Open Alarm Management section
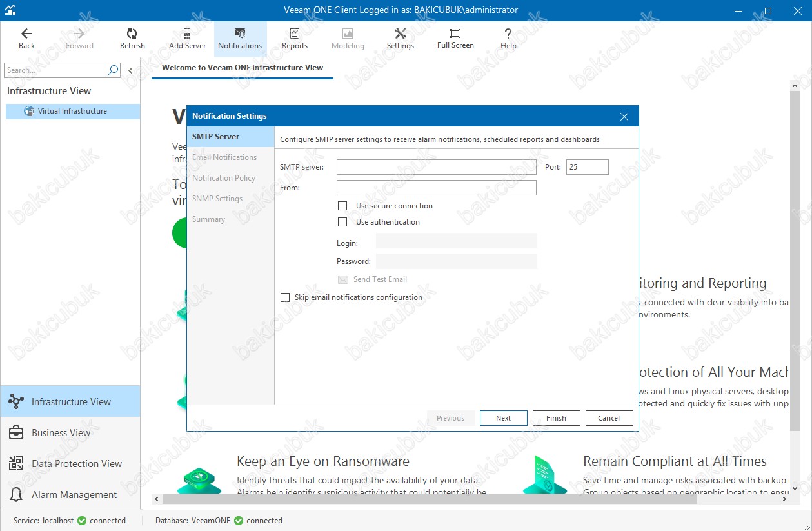This screenshot has height=531, width=812. click(70, 495)
